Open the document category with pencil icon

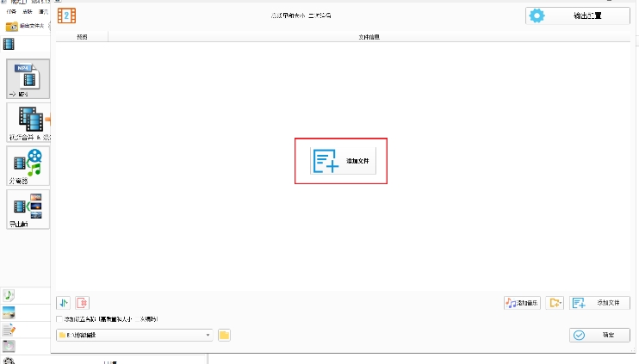(x=9, y=330)
